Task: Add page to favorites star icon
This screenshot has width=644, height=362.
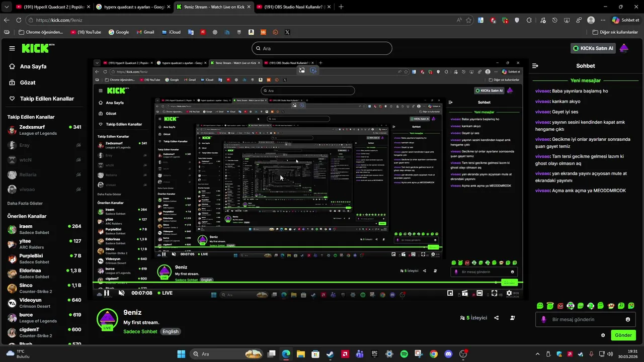Action: point(468,20)
